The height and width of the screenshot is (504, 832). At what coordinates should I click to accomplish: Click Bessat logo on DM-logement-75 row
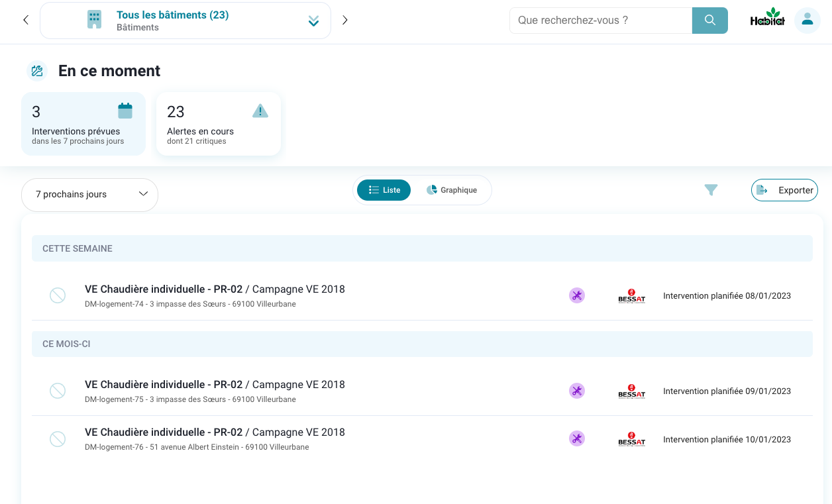[x=631, y=391]
